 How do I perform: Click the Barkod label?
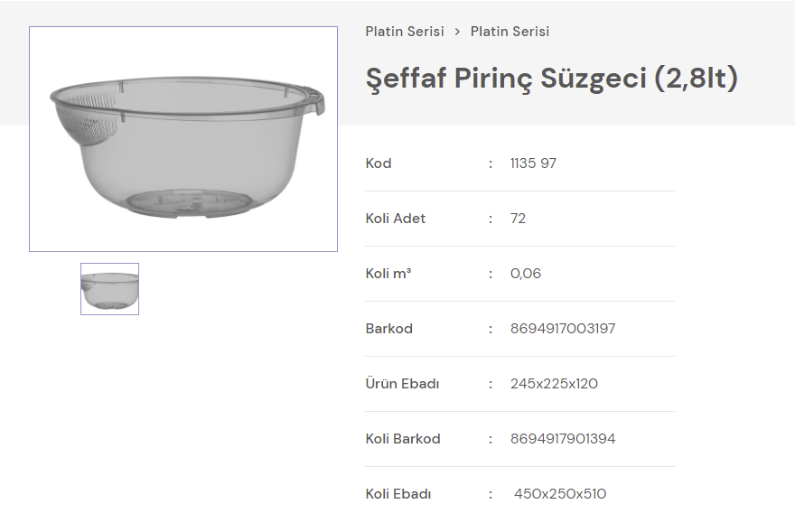click(x=389, y=329)
